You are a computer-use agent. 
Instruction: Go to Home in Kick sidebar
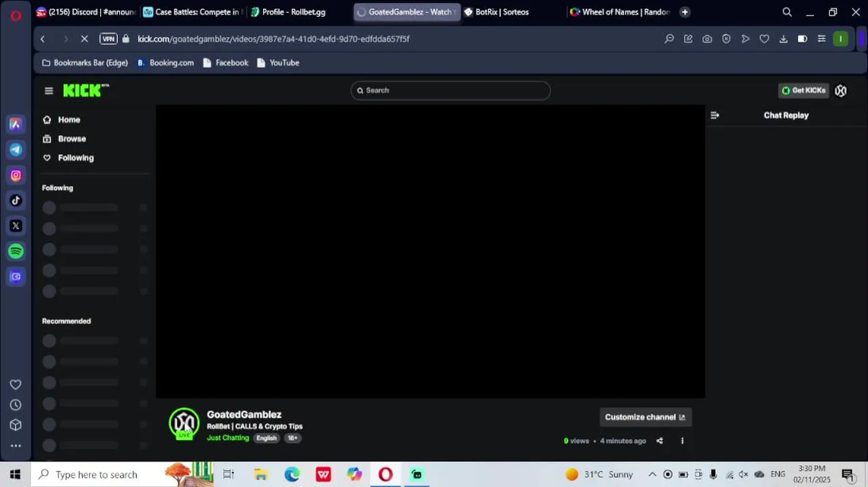pyautogui.click(x=69, y=120)
